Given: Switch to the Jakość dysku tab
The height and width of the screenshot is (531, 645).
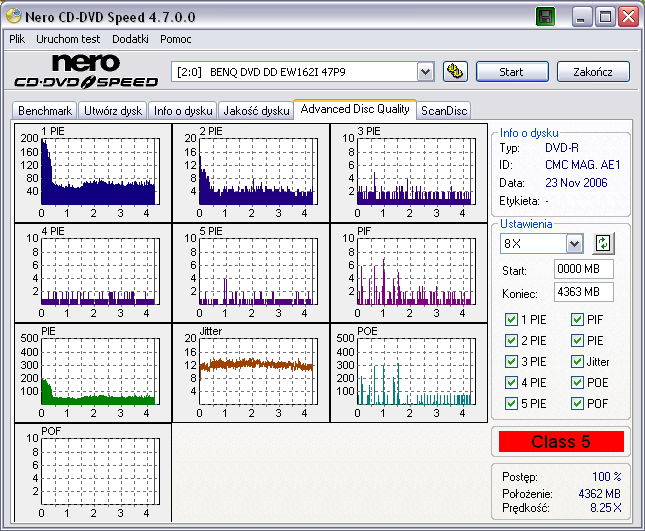Looking at the screenshot, I should (x=256, y=111).
